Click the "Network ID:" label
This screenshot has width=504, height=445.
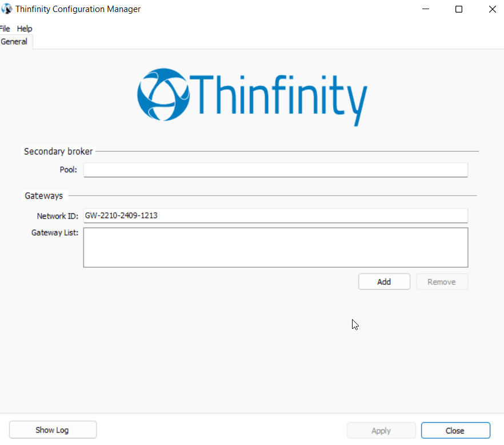(58, 216)
